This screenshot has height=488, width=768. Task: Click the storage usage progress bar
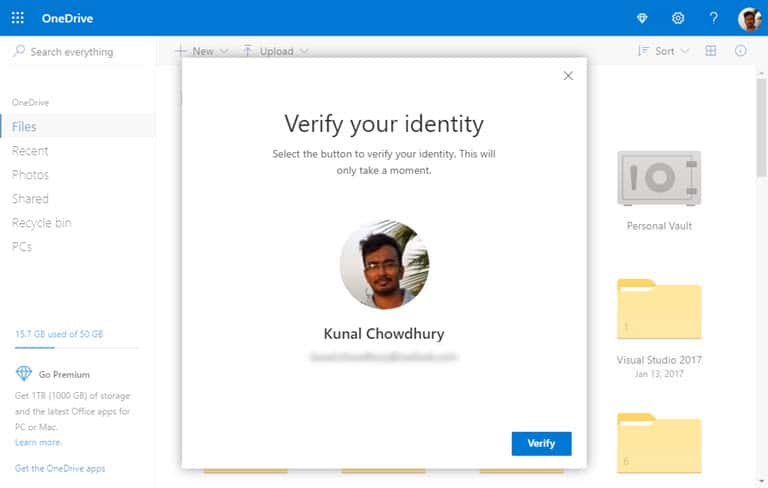(x=76, y=347)
